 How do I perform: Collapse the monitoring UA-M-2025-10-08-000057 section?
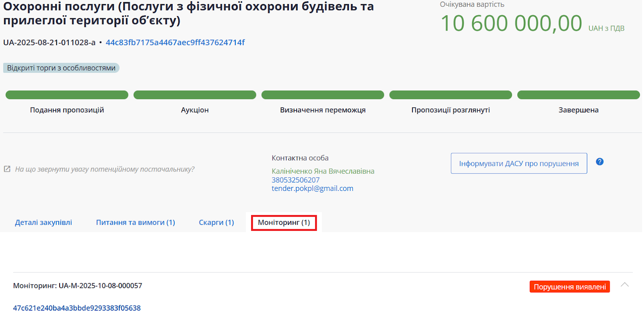(x=624, y=285)
